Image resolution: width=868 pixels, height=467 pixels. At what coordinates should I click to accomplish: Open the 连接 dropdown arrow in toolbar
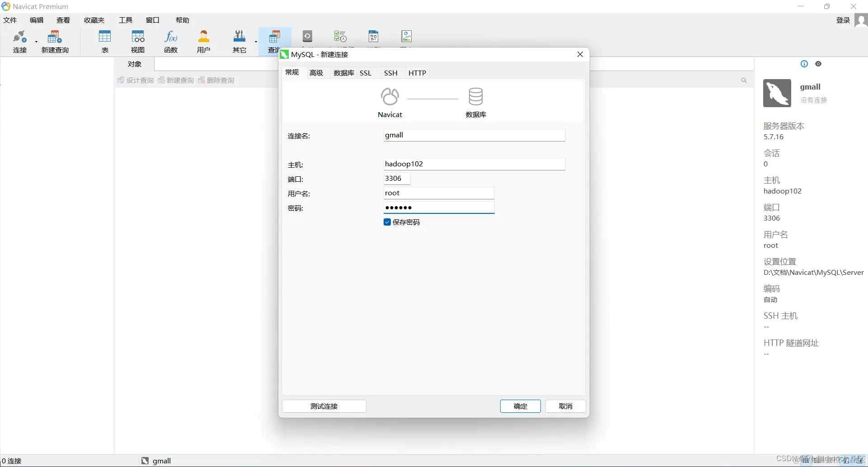[36, 42]
